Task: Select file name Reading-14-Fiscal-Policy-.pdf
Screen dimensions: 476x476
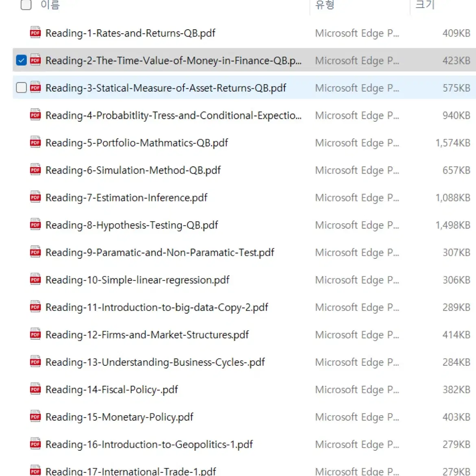Action: pos(111,390)
